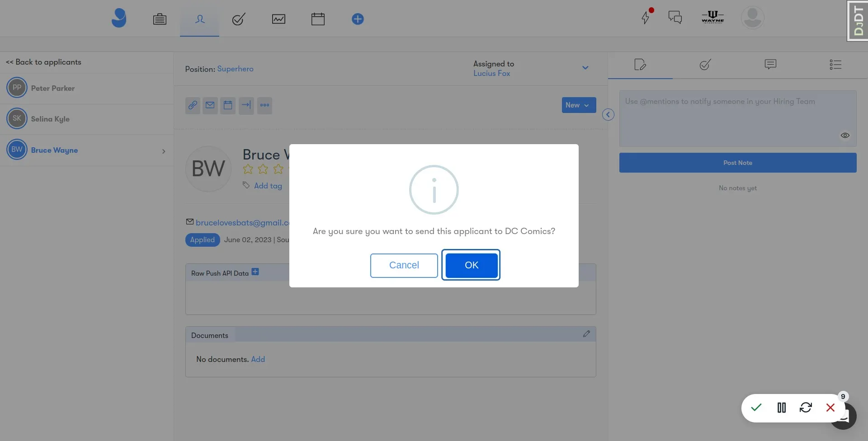Collapse the side panel with circled chevron
Viewport: 868px width, 441px height.
coord(608,115)
